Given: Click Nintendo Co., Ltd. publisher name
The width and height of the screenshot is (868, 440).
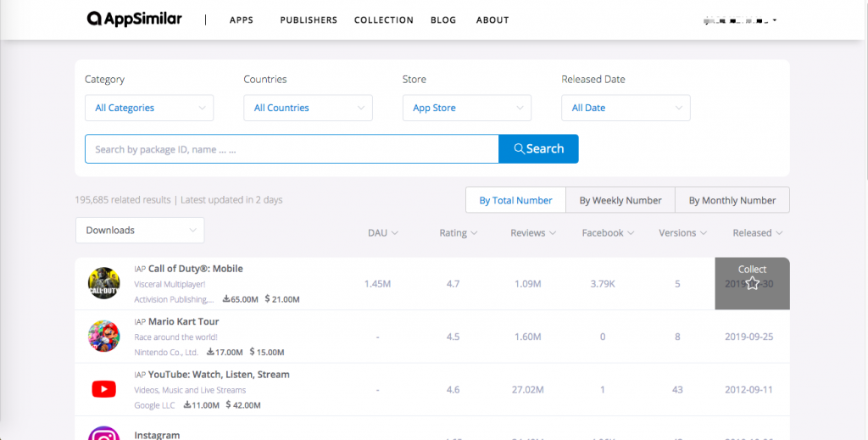Looking at the screenshot, I should point(166,352).
